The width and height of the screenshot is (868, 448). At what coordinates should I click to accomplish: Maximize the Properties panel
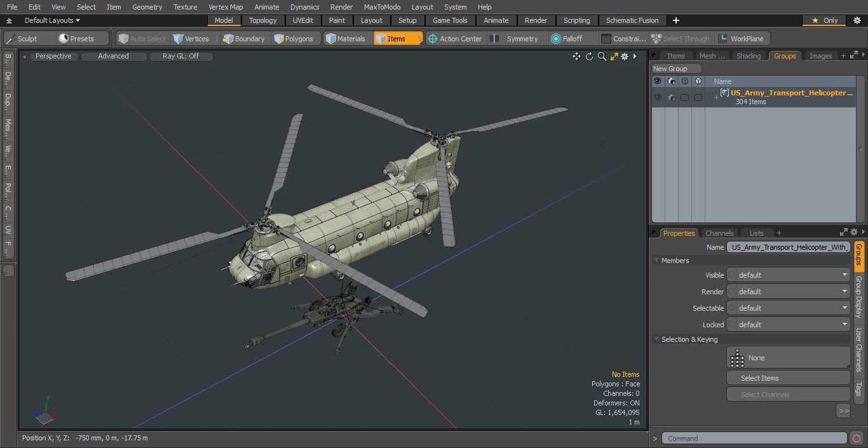tap(844, 233)
